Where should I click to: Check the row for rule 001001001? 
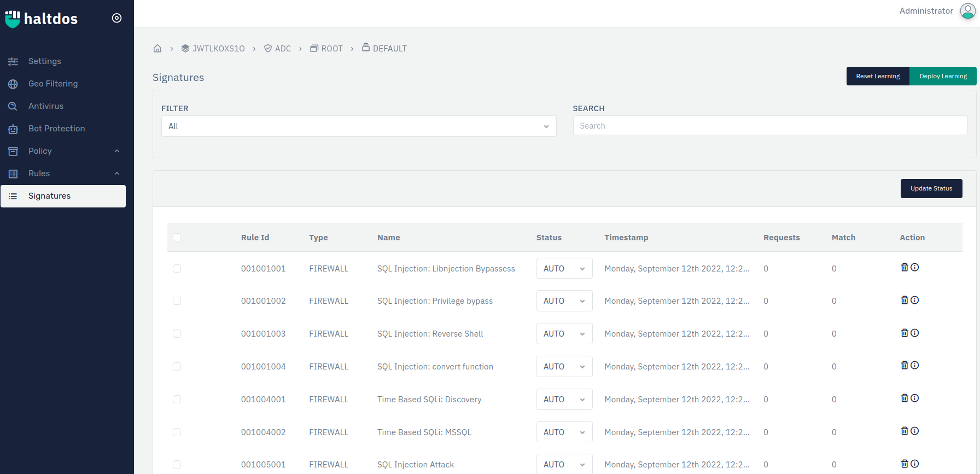(x=177, y=268)
